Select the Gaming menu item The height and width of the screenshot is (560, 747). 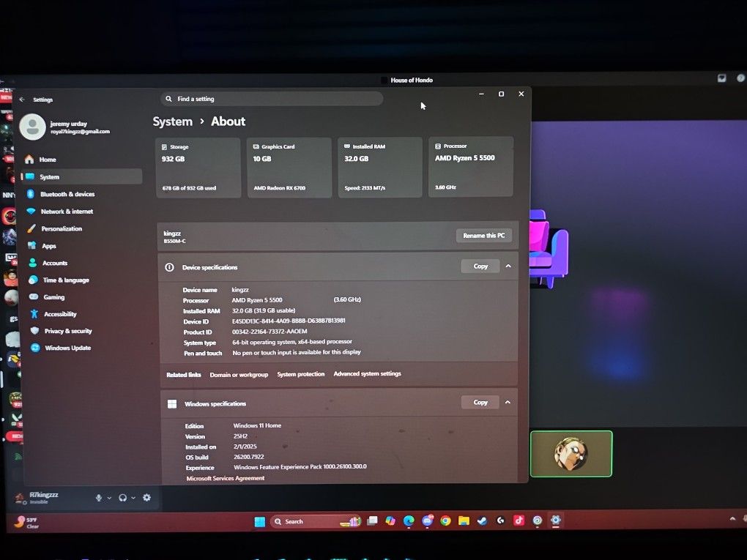(x=53, y=297)
